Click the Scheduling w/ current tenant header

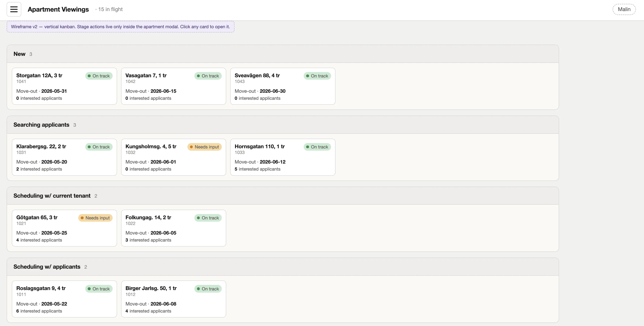point(282,196)
